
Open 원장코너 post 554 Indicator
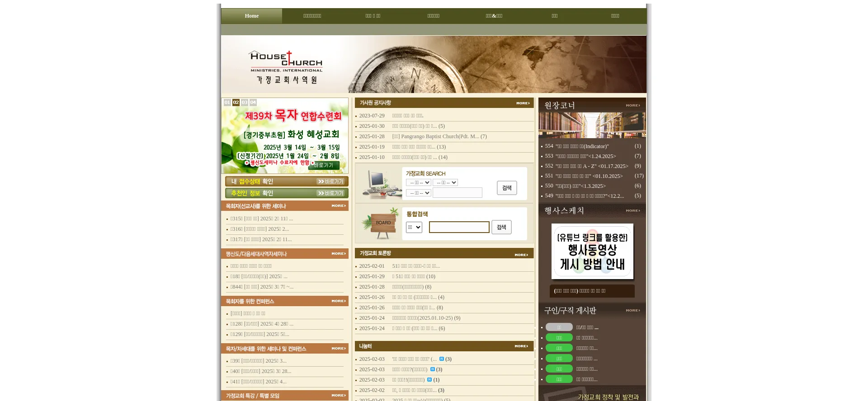pyautogui.click(x=582, y=146)
